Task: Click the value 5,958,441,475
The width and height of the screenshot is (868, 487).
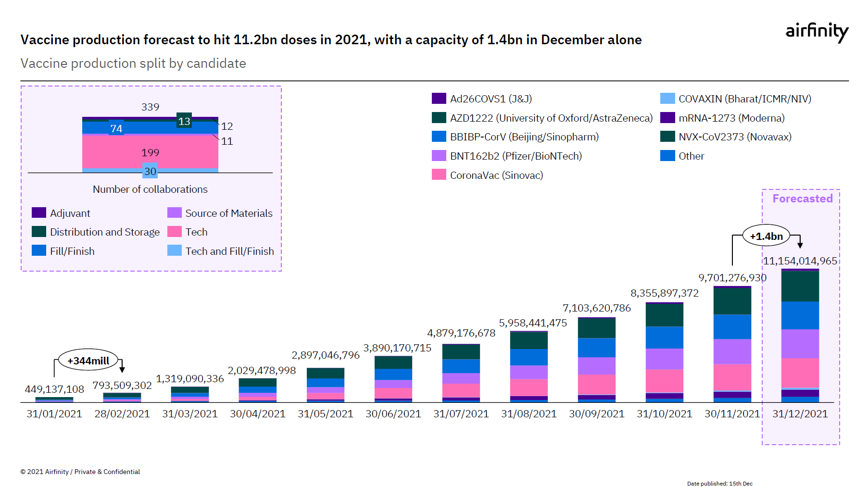Action: [533, 323]
